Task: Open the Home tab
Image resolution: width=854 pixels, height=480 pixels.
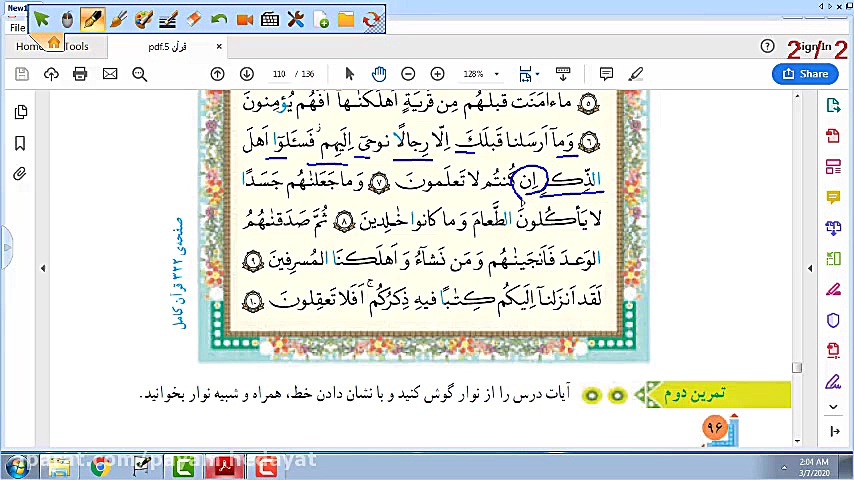Action: coord(28,46)
